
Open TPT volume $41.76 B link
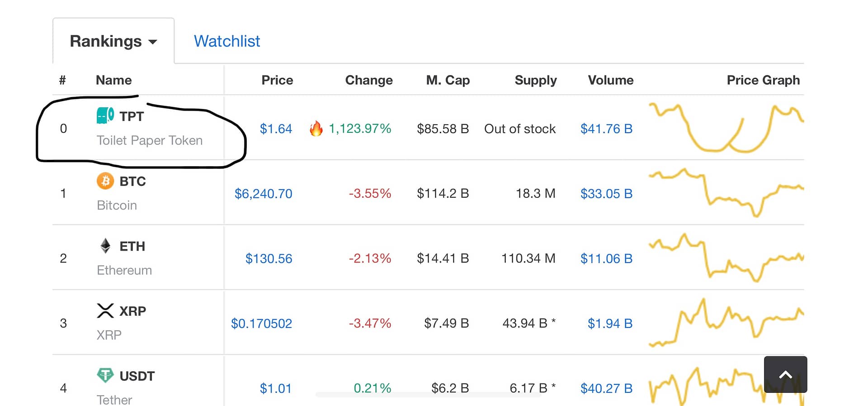(x=606, y=129)
